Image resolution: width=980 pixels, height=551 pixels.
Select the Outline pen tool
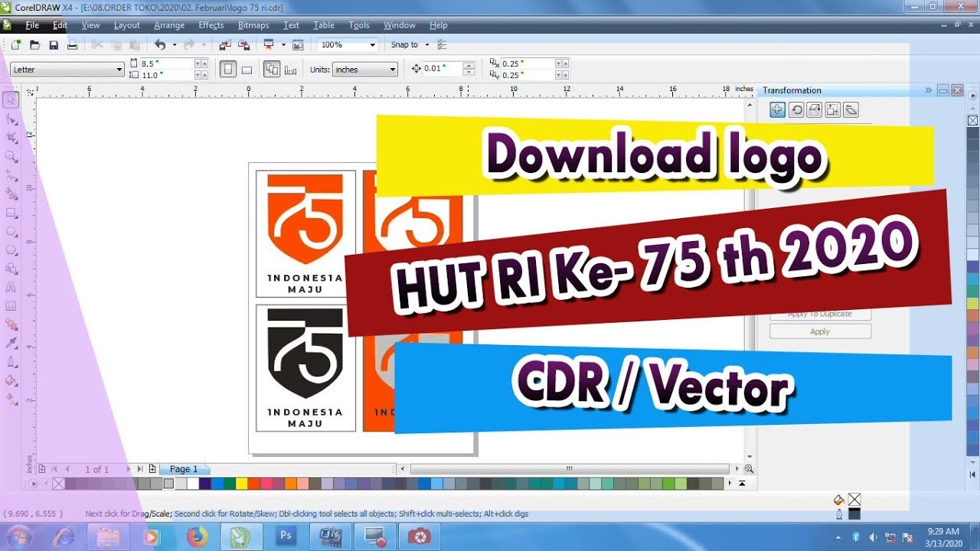tap(11, 361)
